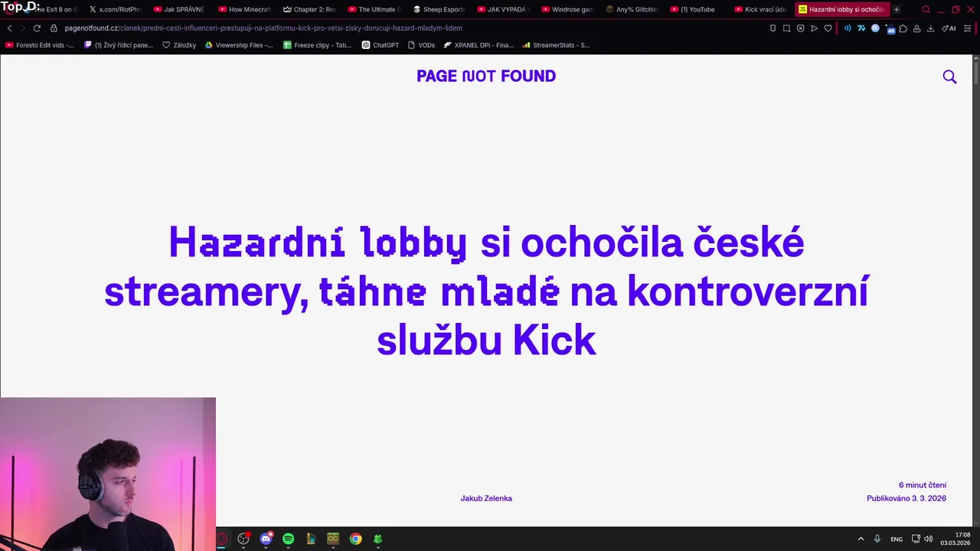Viewport: 980px width, 551px height.
Task: Click the blue sound waves extension icon
Action: (848, 28)
